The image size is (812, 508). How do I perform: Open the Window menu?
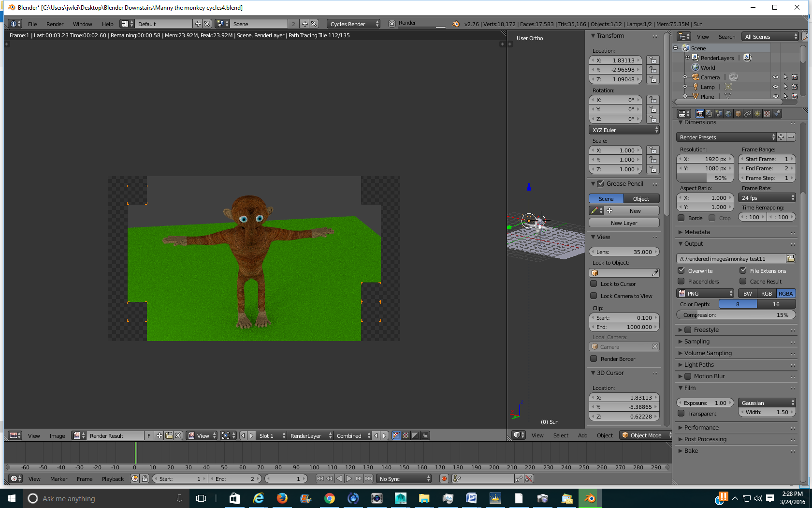[82, 24]
